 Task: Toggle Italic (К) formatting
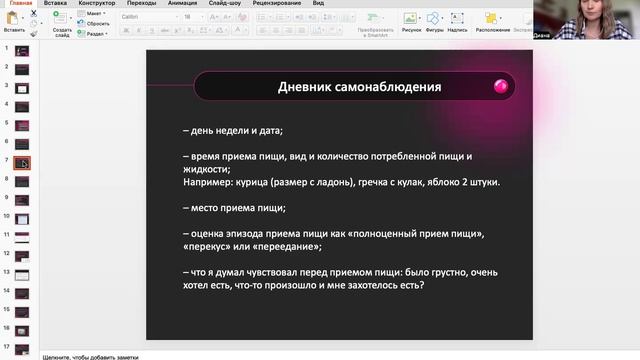[x=139, y=31]
